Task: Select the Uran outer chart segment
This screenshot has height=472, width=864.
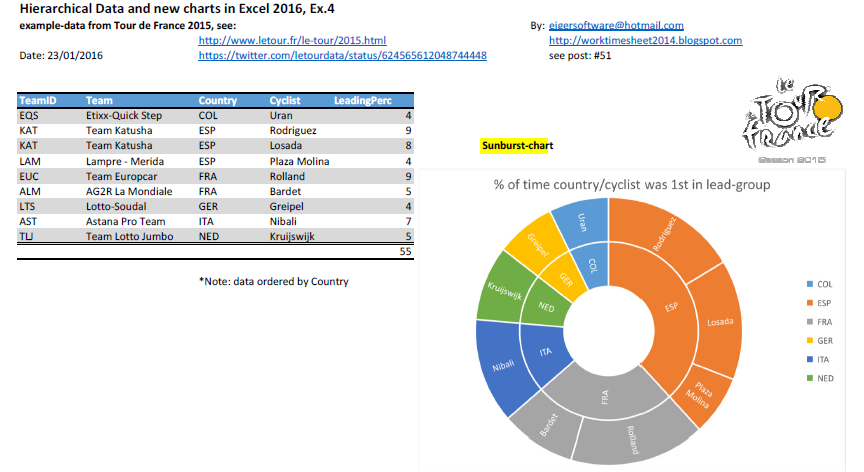Action: [x=581, y=222]
